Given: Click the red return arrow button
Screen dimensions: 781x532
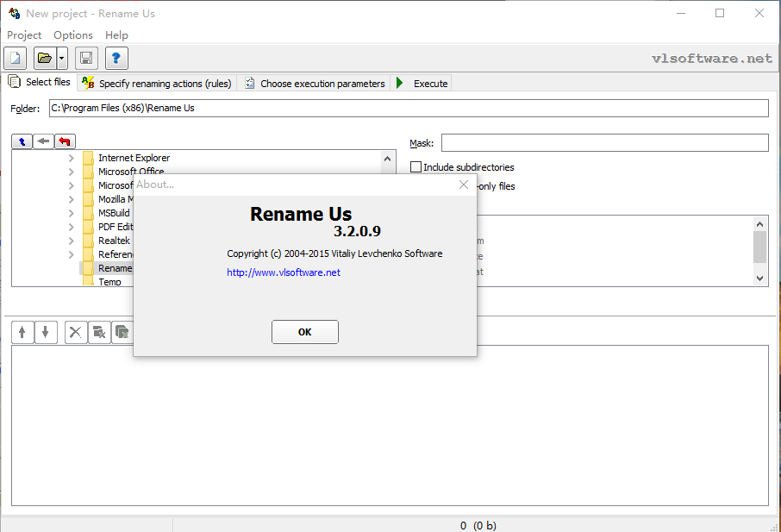Looking at the screenshot, I should [65, 141].
